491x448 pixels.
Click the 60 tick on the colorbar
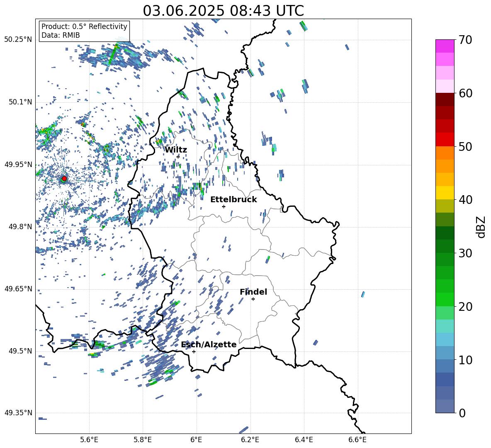click(x=465, y=93)
